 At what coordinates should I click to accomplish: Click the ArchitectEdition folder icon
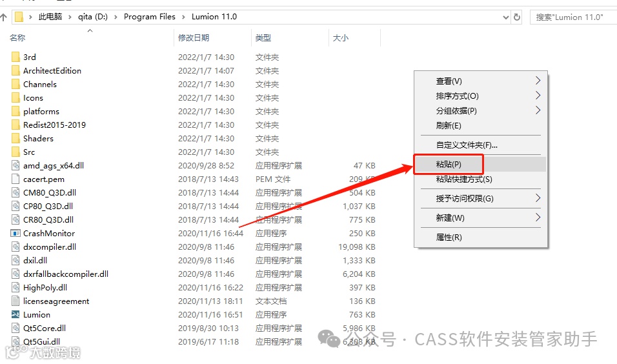(15, 71)
